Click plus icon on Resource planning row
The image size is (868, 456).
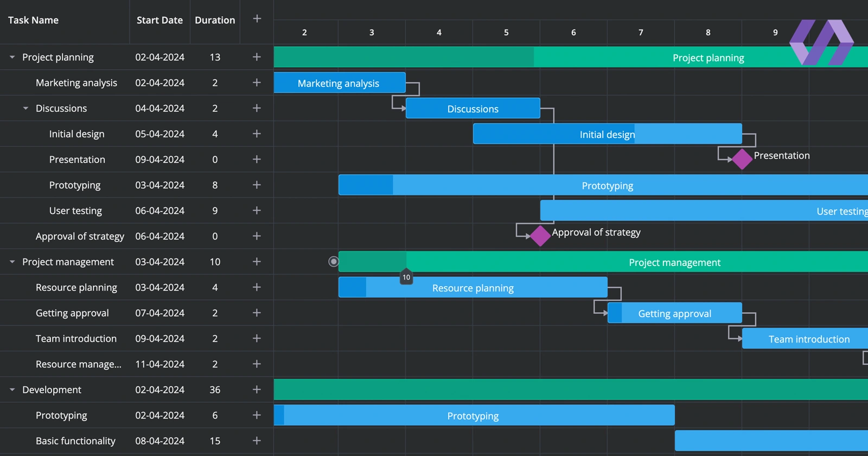(x=257, y=287)
